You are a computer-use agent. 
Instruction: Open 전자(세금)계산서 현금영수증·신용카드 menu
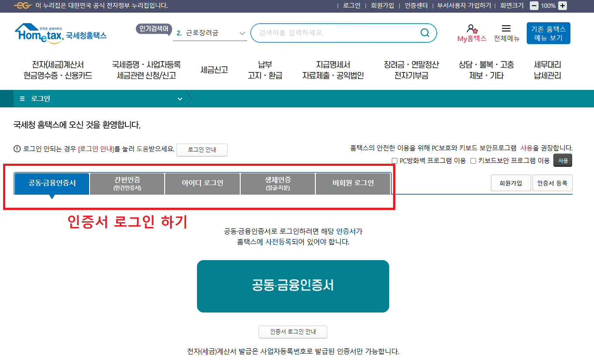tap(58, 70)
